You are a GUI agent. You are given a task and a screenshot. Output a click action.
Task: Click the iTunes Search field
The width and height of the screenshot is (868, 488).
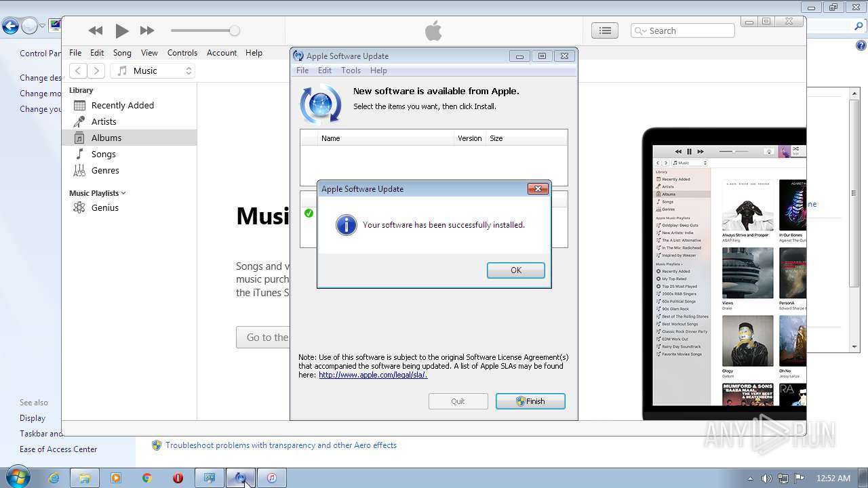click(x=683, y=30)
